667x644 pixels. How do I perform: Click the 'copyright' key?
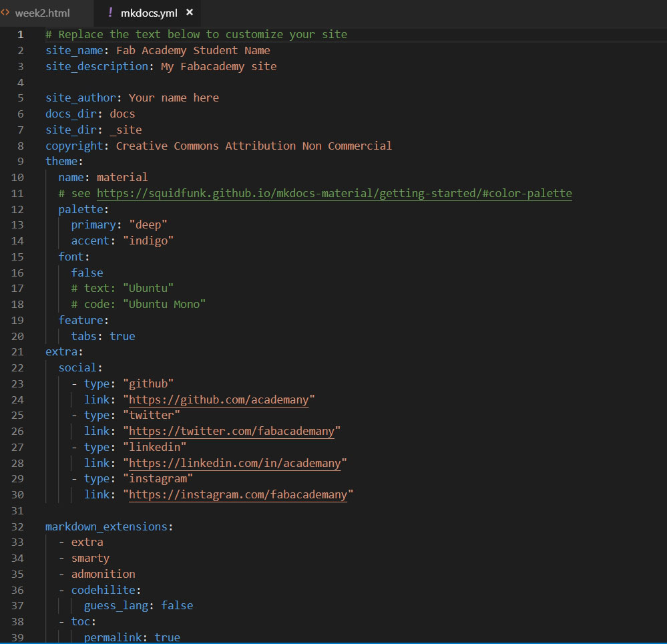[74, 146]
